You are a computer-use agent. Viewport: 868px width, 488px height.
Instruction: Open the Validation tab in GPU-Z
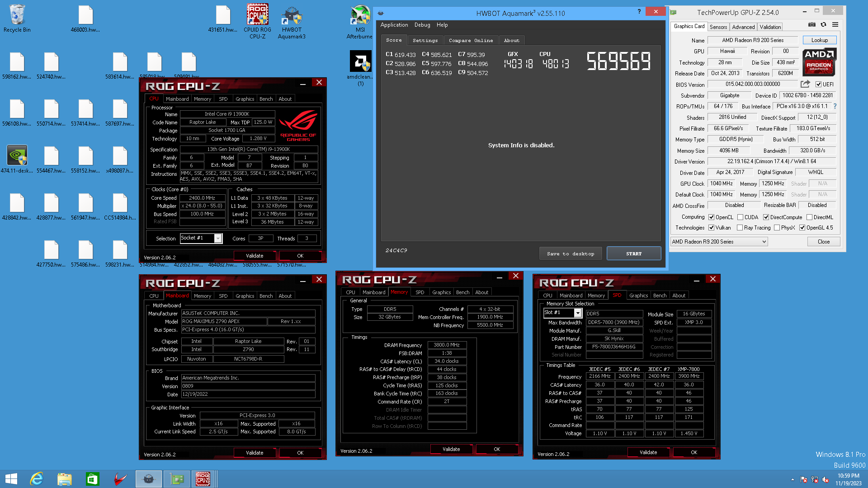[770, 27]
